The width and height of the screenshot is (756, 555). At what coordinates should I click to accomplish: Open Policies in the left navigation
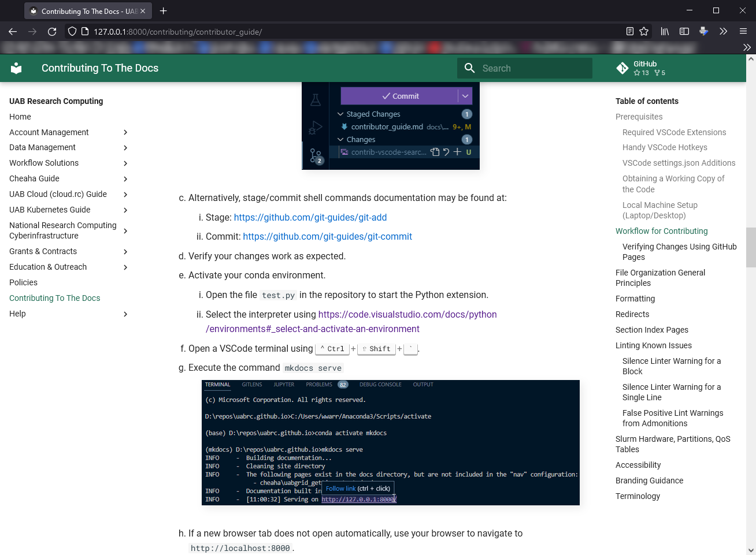[23, 282]
